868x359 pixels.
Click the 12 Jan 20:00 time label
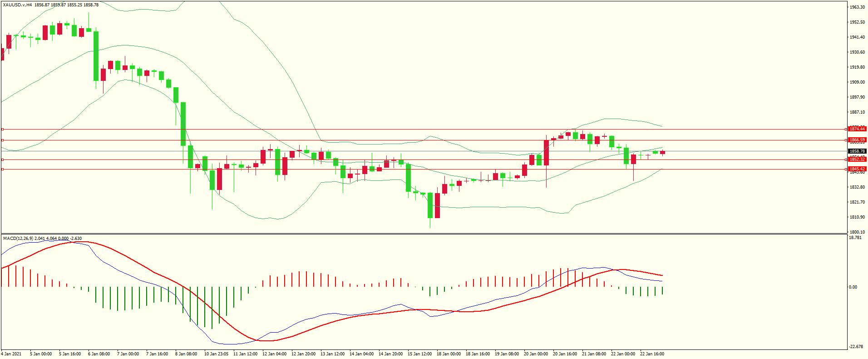[x=303, y=354]
